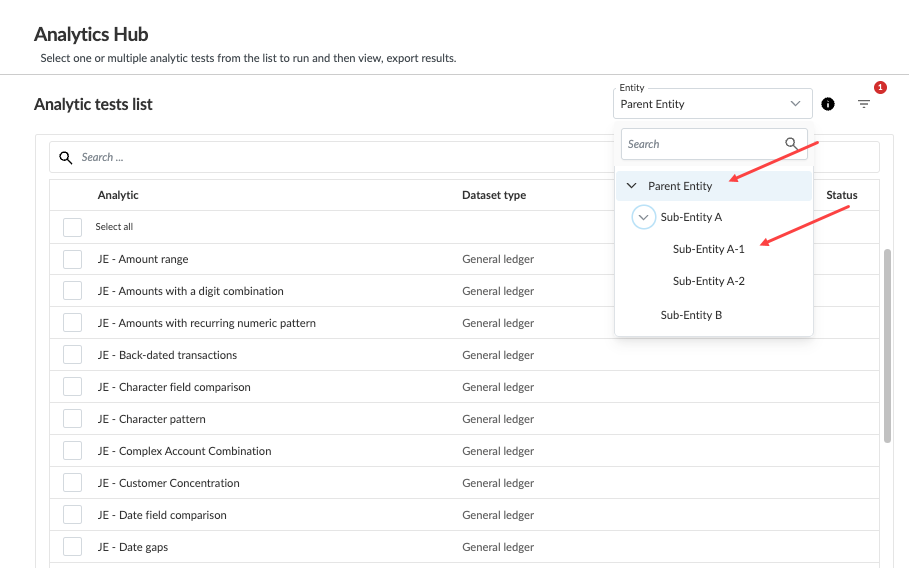Tick the JE - Back-dated transactions checkbox
This screenshot has width=909, height=568.
click(72, 355)
